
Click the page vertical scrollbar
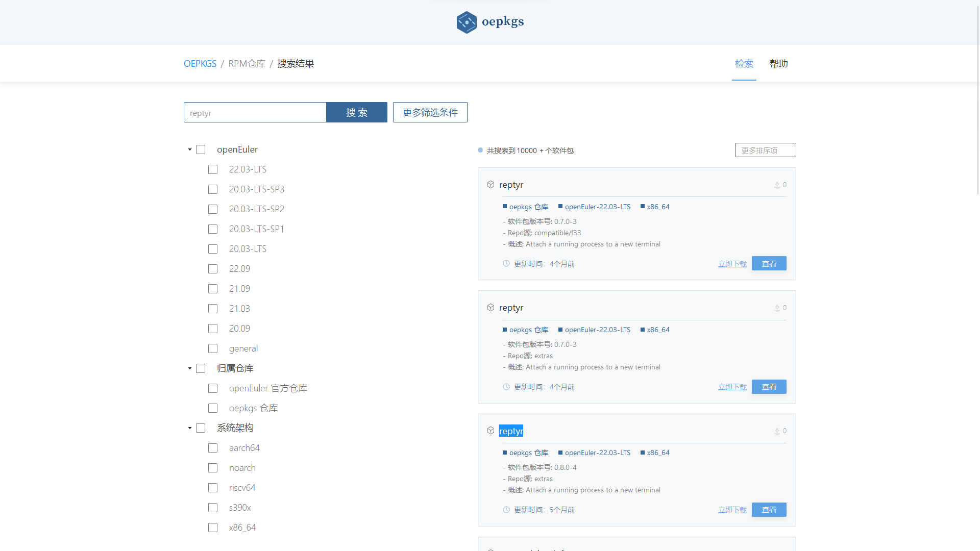(x=977, y=102)
